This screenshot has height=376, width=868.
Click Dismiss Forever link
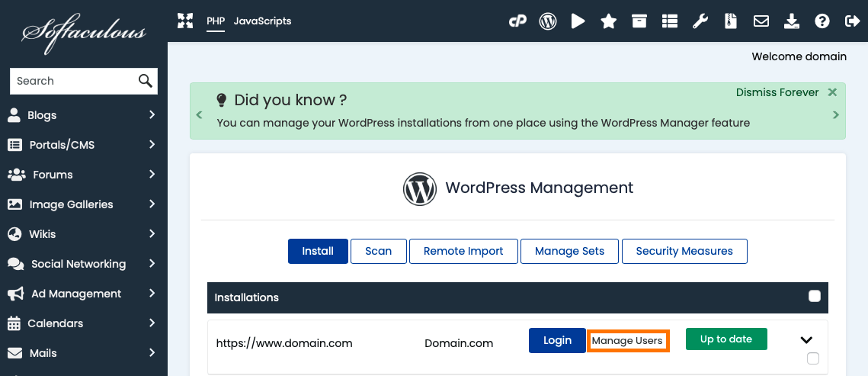point(777,92)
